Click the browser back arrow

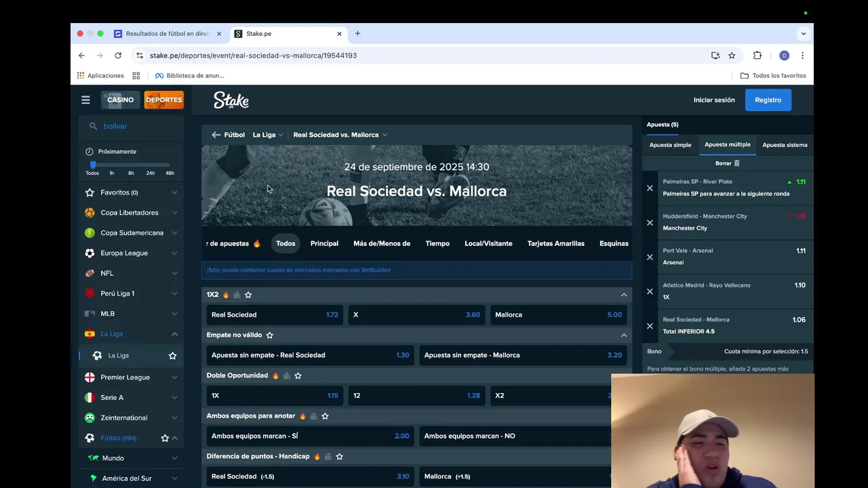tap(81, 56)
